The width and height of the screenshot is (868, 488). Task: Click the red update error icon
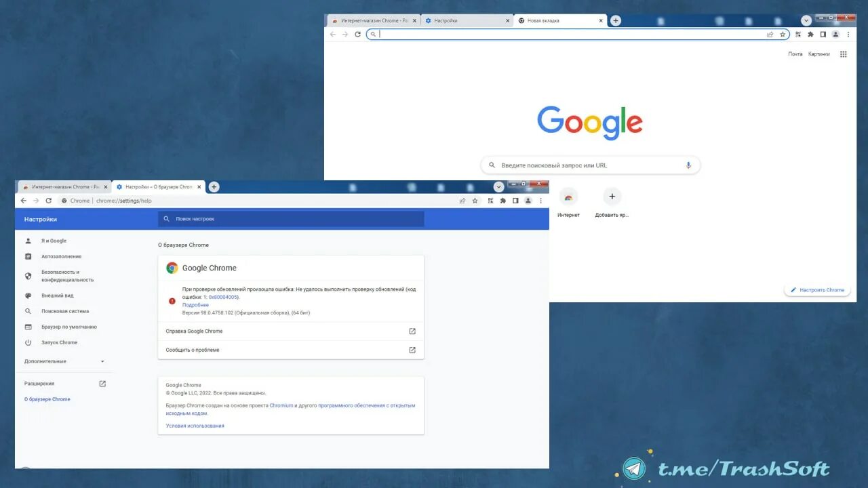click(172, 301)
